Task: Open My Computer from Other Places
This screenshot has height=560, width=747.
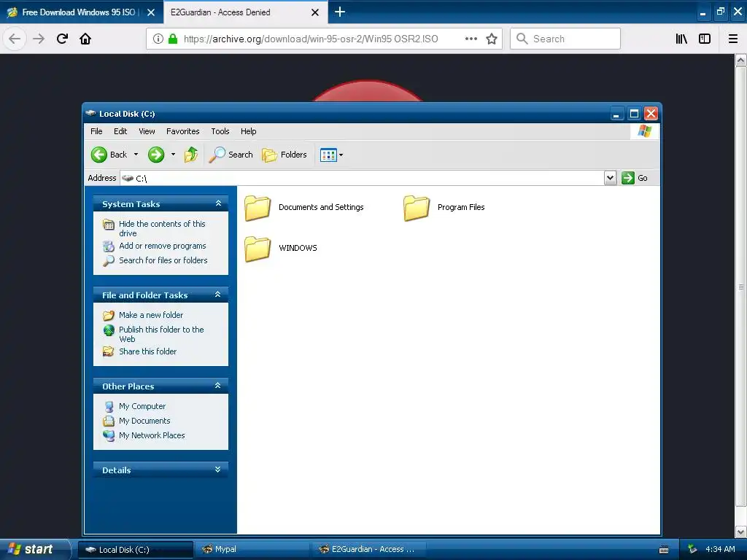Action: click(142, 406)
